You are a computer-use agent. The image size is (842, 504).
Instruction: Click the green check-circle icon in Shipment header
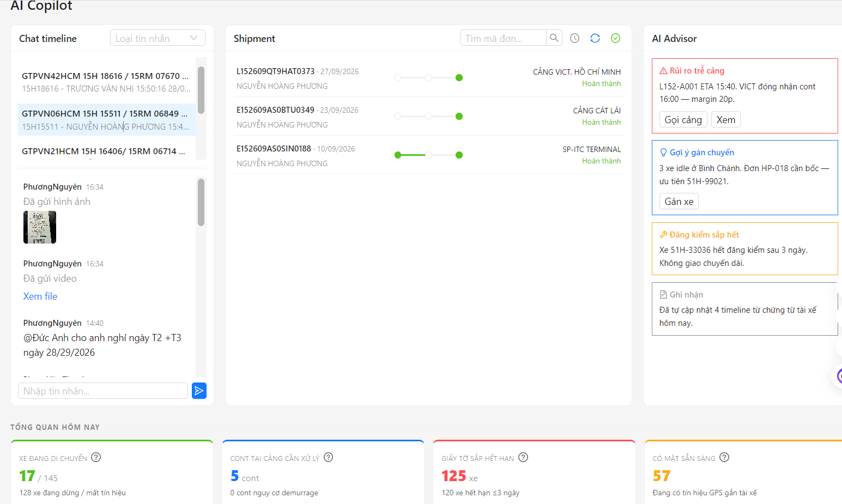(616, 38)
